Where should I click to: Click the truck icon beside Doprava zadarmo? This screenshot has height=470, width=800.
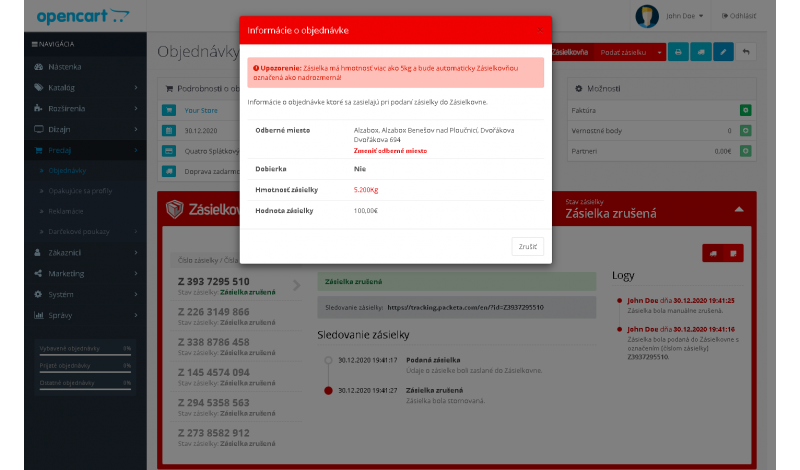[169, 171]
